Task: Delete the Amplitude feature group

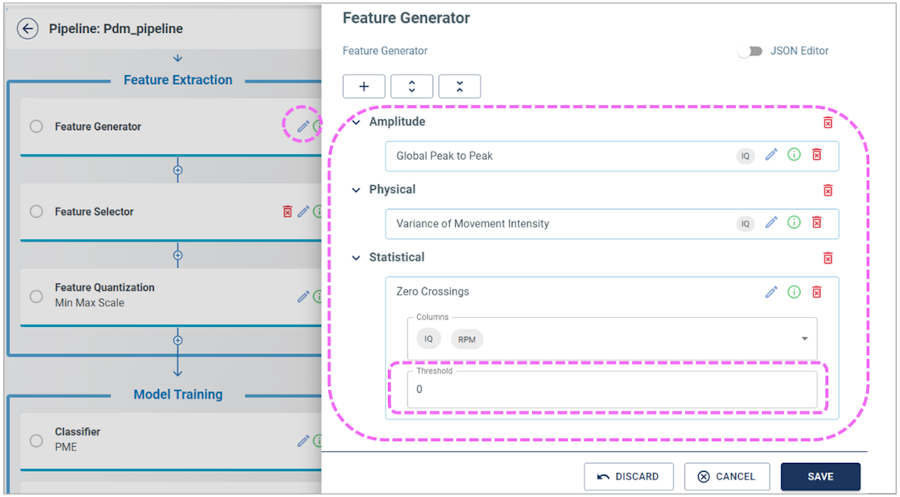Action: point(828,122)
